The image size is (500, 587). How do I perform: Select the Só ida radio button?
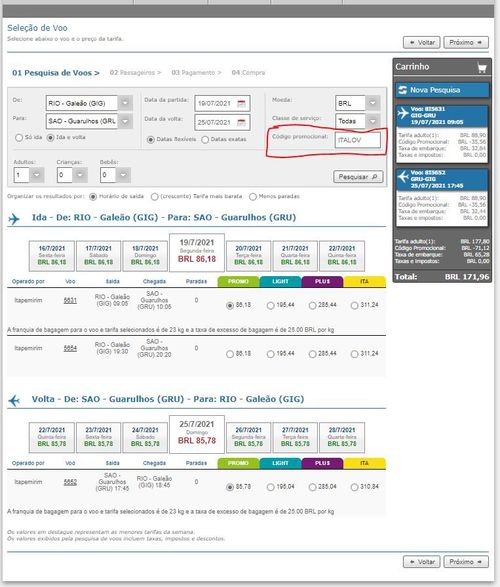(19, 138)
